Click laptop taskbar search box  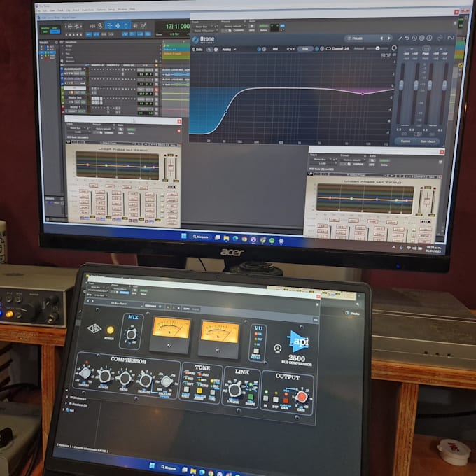tap(168, 468)
